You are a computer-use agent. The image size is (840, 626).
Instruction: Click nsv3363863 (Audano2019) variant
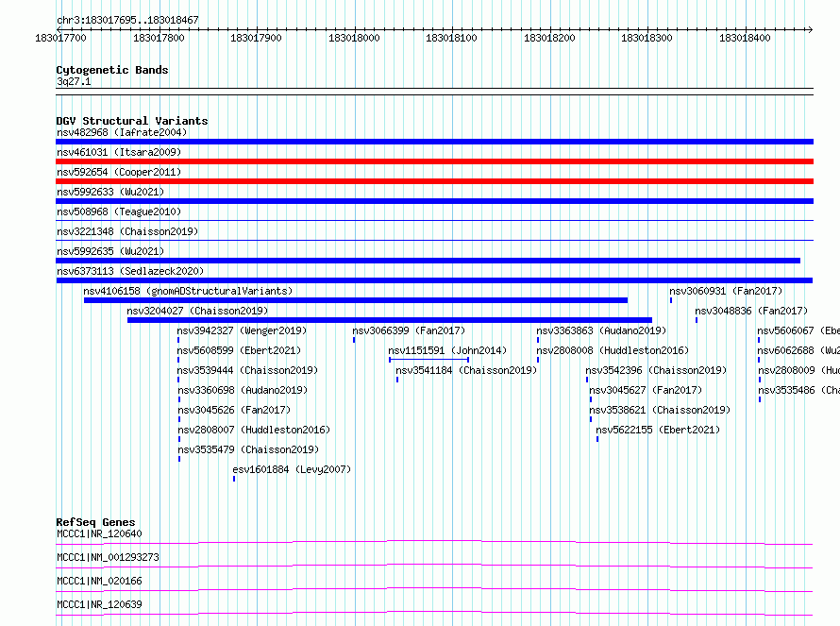tap(601, 330)
